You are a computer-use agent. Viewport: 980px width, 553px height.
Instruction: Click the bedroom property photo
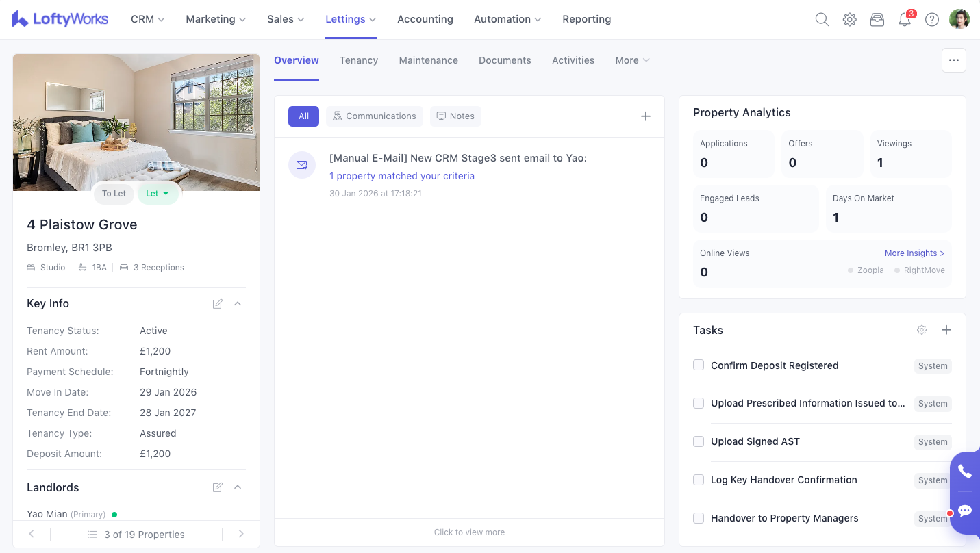point(136,118)
